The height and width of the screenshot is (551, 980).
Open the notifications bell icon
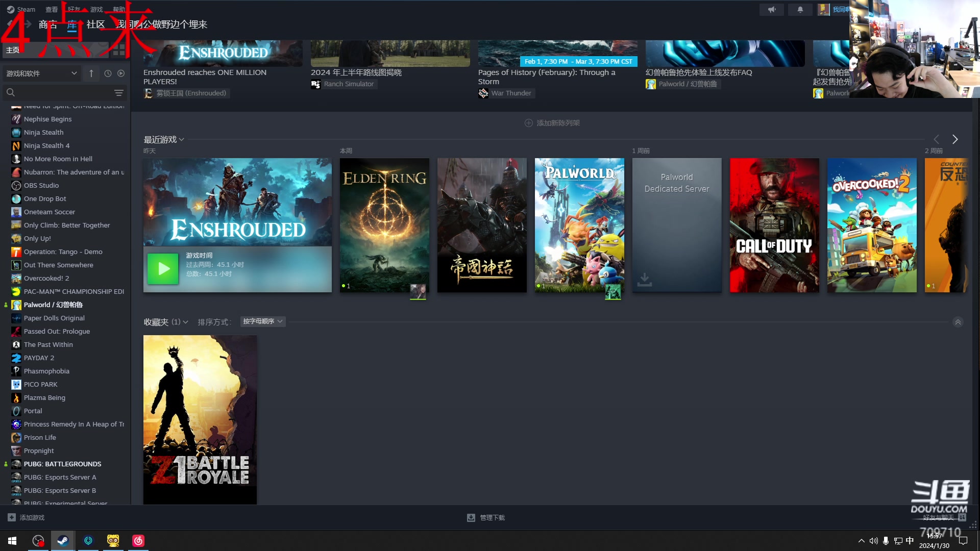800,10
